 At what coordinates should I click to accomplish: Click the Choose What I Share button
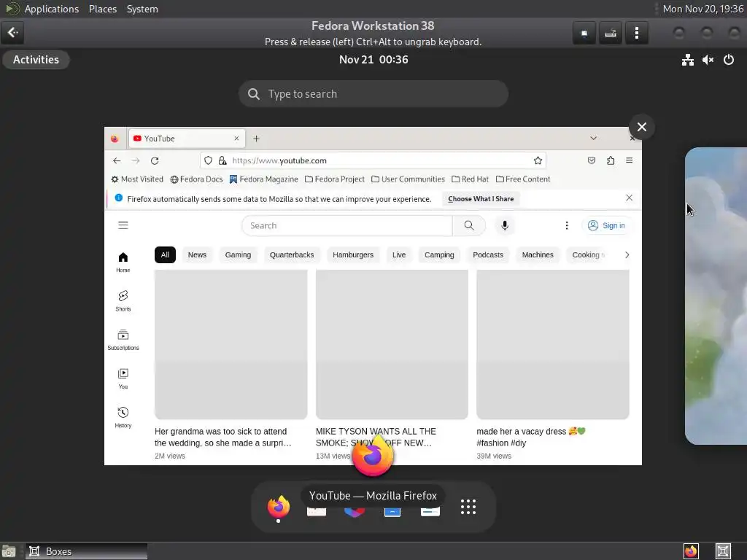click(x=481, y=199)
